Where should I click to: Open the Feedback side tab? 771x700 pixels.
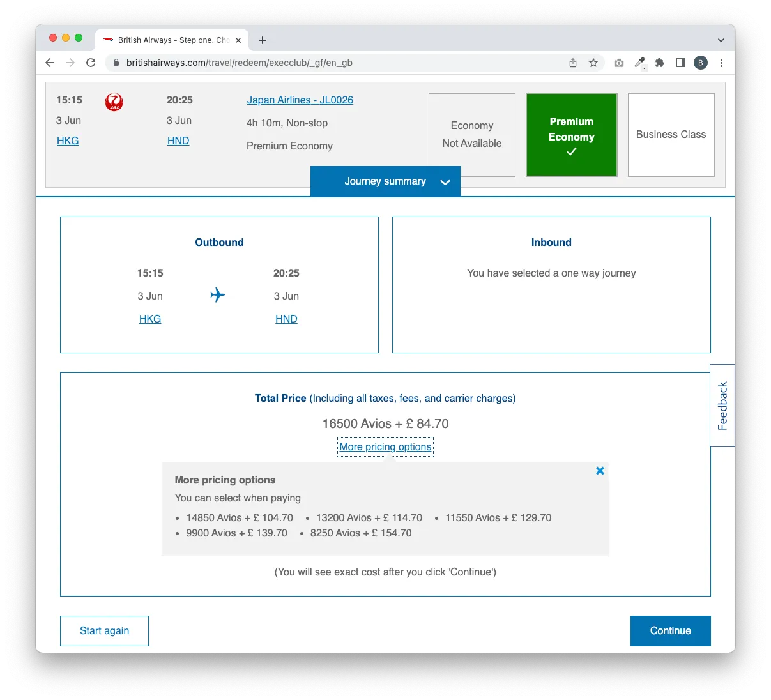click(722, 406)
